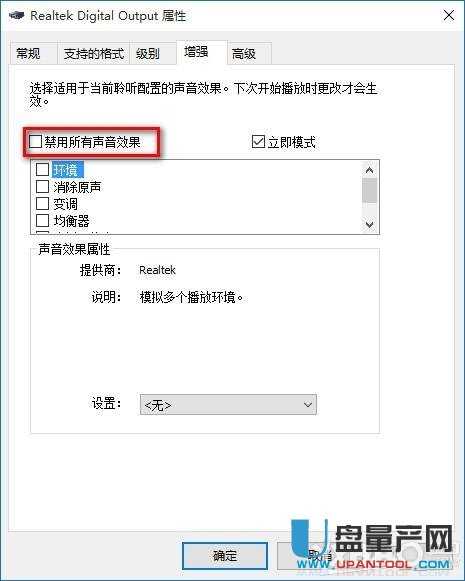465x581 pixels.
Task: Click the chevron arrow of the 设置 combo box
Action: point(308,405)
